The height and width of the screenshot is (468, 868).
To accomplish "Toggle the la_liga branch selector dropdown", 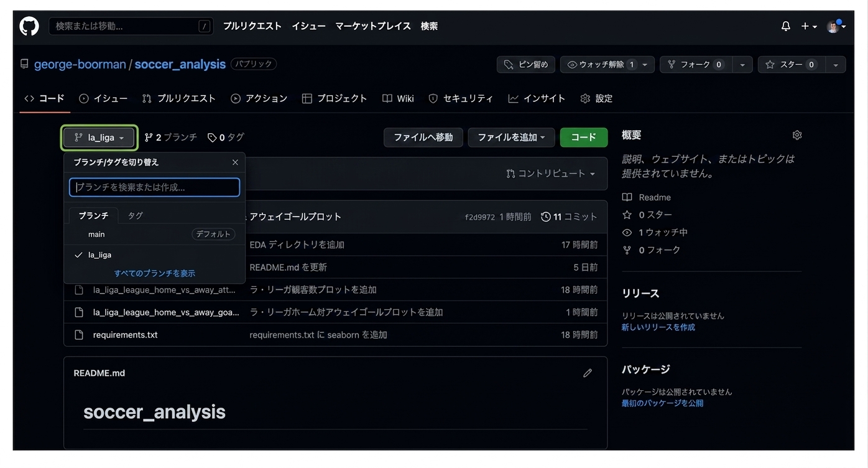I will click(x=99, y=138).
